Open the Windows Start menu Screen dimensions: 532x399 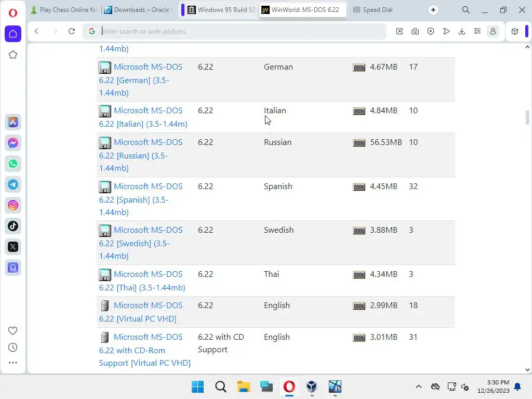[x=197, y=387]
